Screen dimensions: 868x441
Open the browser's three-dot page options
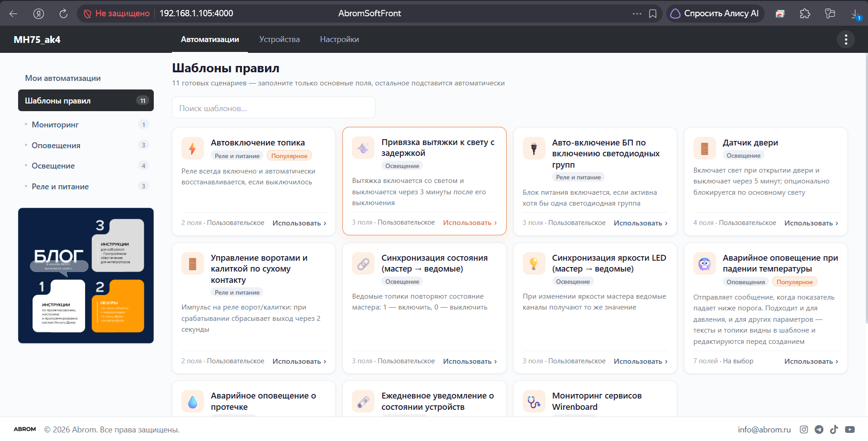(637, 14)
